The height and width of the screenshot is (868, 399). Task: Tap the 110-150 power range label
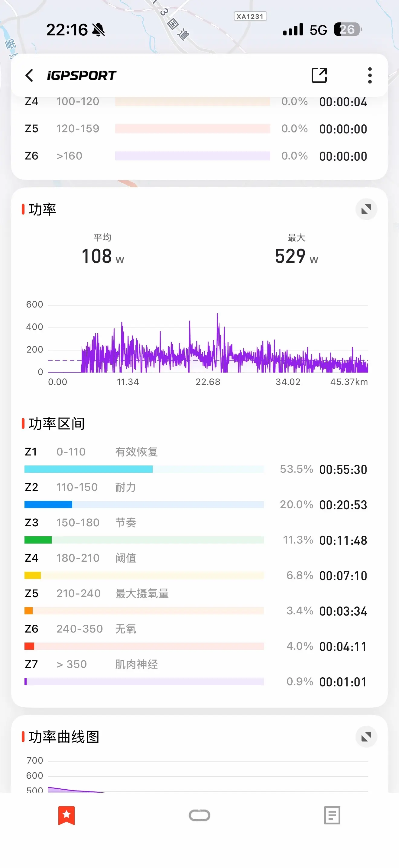point(77,487)
